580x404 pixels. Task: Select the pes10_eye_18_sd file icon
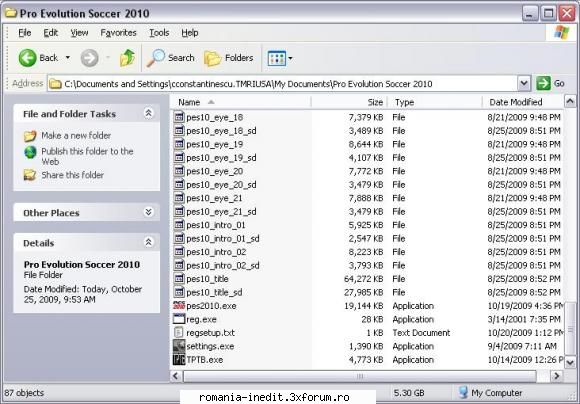tap(179, 130)
